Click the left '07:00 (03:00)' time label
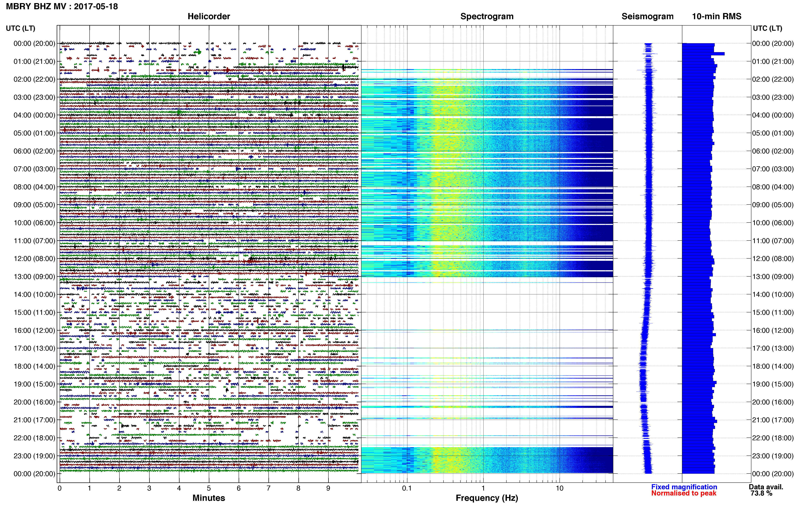Viewport: 812px width, 508px height. 34,169
